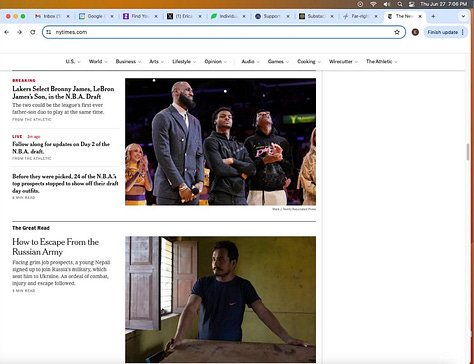This screenshot has width=474, height=364.
Task: Go forward with the browser forward arrow
Action: pos(20,32)
